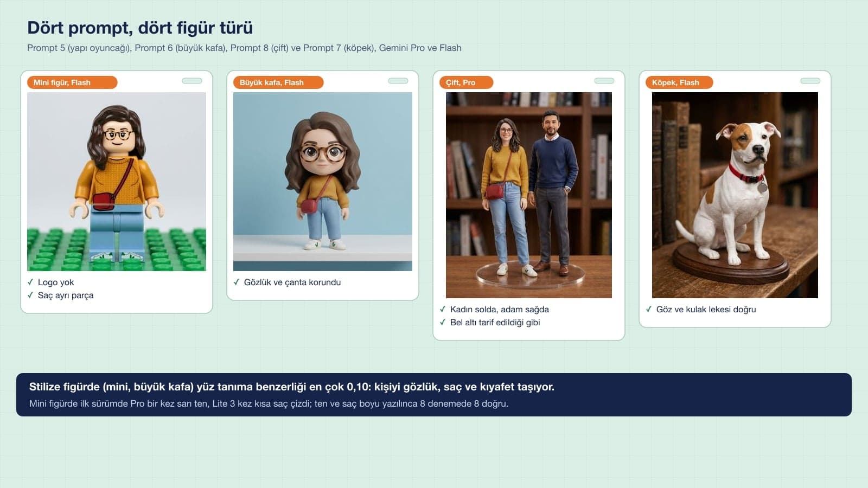The image size is (868, 488).
Task: Click the Mini figür, Flash orange label
Action: point(72,82)
